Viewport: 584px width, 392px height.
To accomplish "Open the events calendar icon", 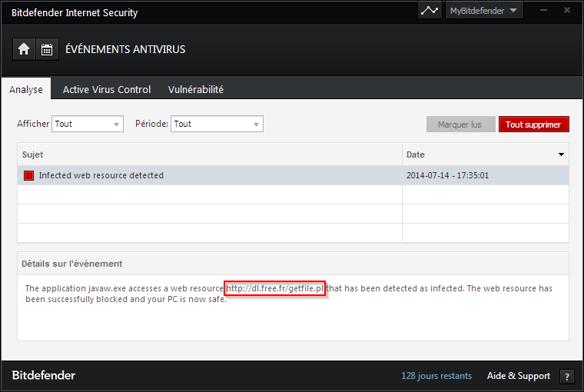I will pos(47,49).
